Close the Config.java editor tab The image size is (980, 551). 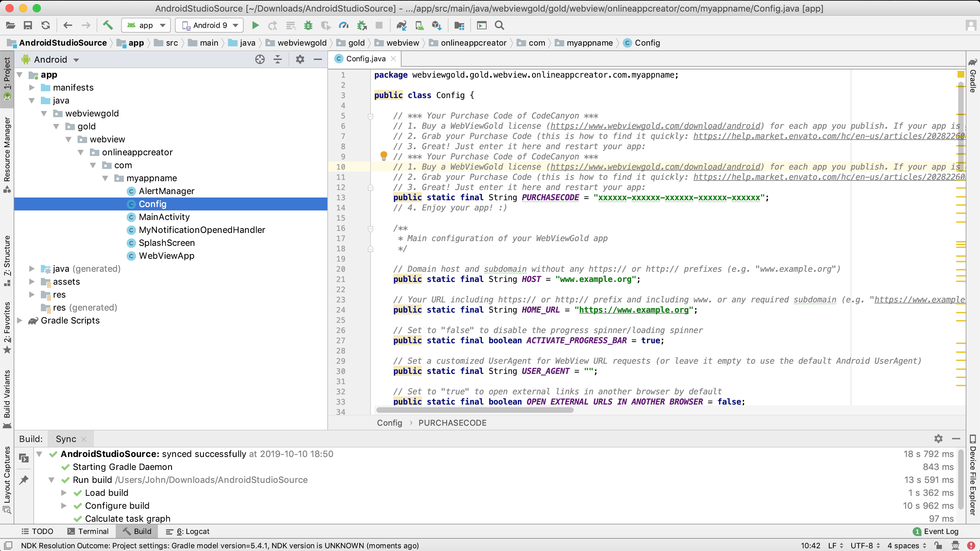393,59
